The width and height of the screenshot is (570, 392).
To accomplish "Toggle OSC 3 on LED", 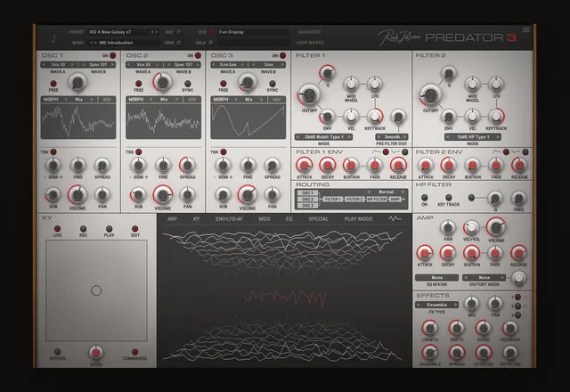I will point(282,55).
